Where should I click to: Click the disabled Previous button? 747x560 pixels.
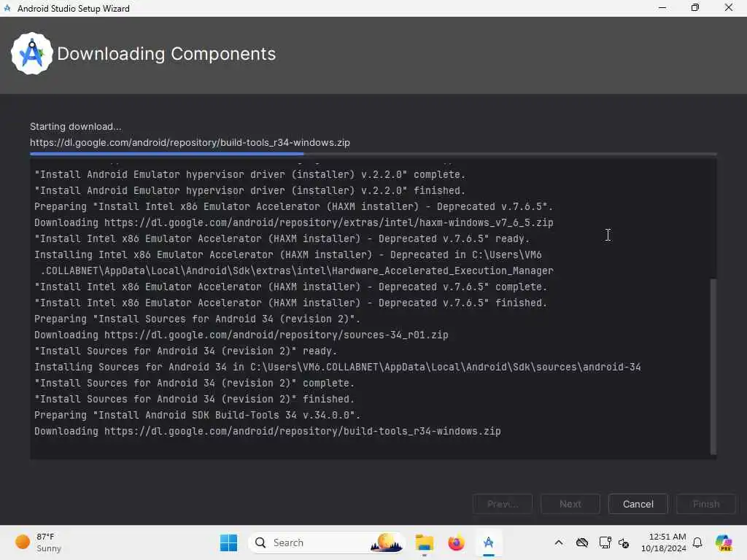tap(502, 504)
